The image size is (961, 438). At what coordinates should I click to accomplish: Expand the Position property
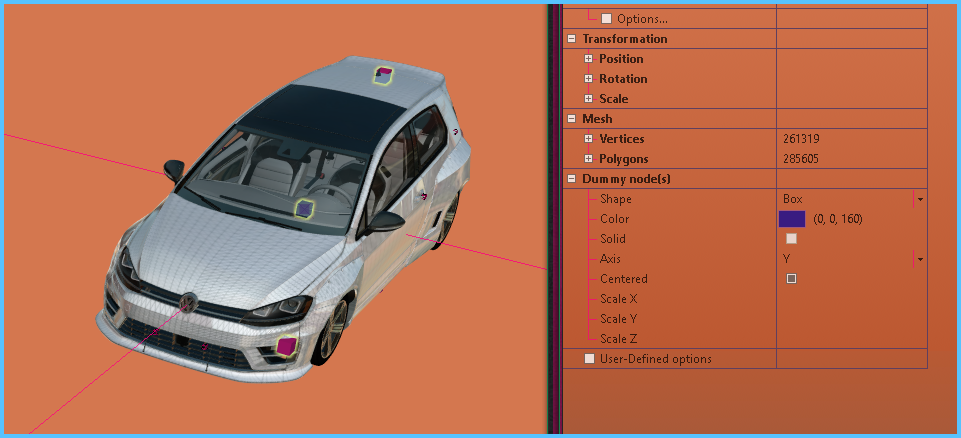[x=589, y=59]
